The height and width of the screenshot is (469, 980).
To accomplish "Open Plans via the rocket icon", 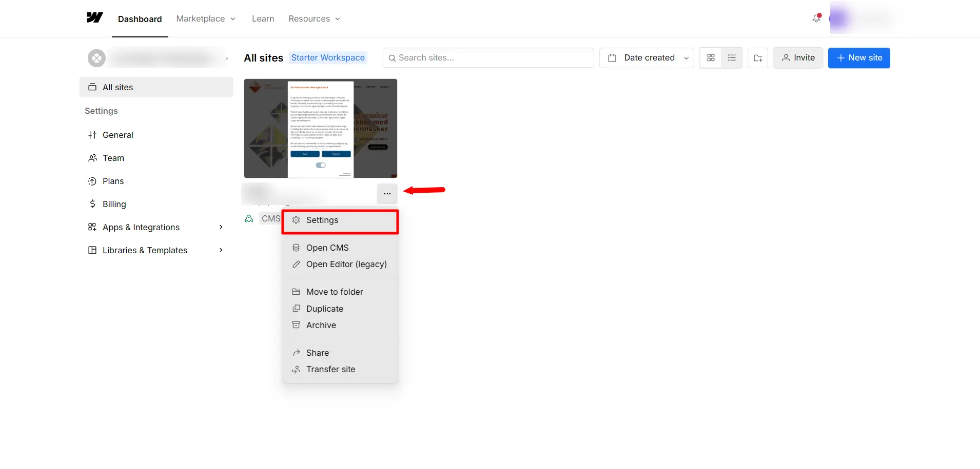I will [x=92, y=181].
